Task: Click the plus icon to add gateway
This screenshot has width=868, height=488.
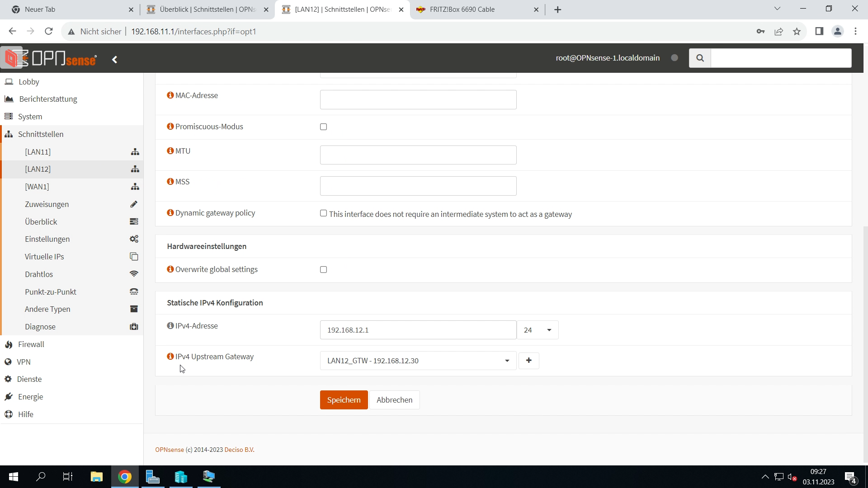Action: click(528, 361)
